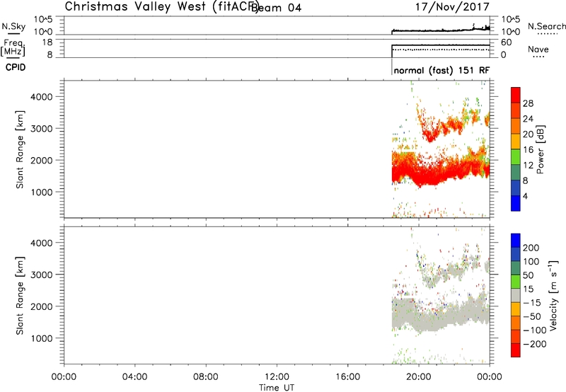This screenshot has height=392, width=566.
Task: Click the 04:00 time tick label
Action: coord(135,377)
